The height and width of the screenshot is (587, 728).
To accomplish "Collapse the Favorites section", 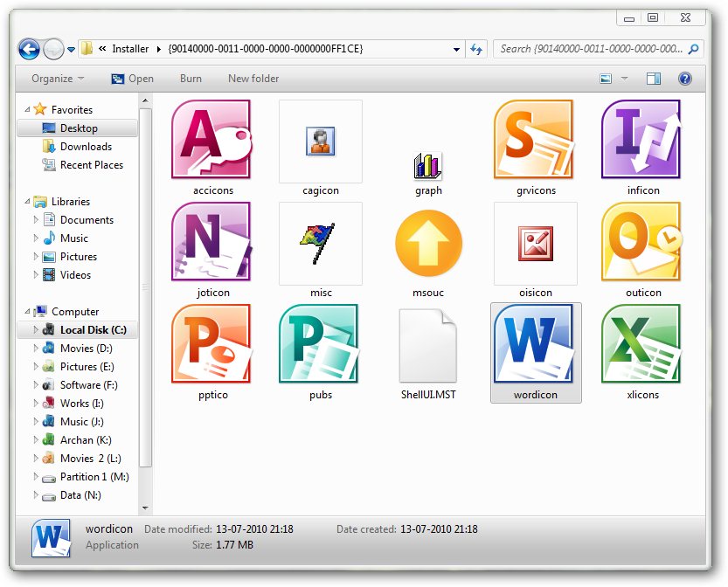I will [27, 109].
